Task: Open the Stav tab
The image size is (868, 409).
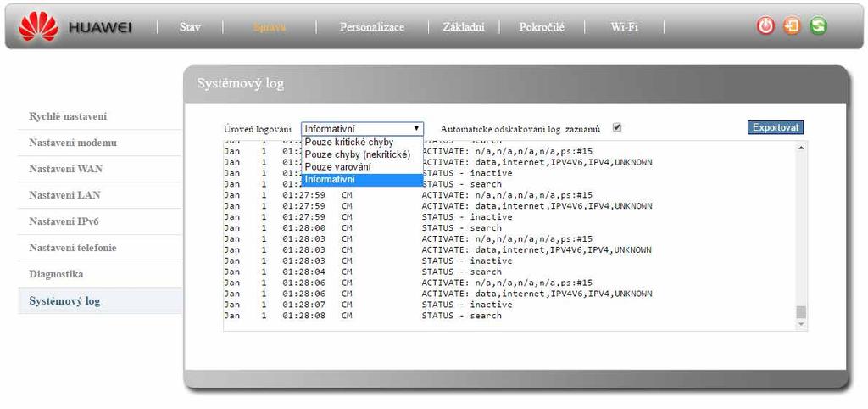Action: pyautogui.click(x=190, y=26)
